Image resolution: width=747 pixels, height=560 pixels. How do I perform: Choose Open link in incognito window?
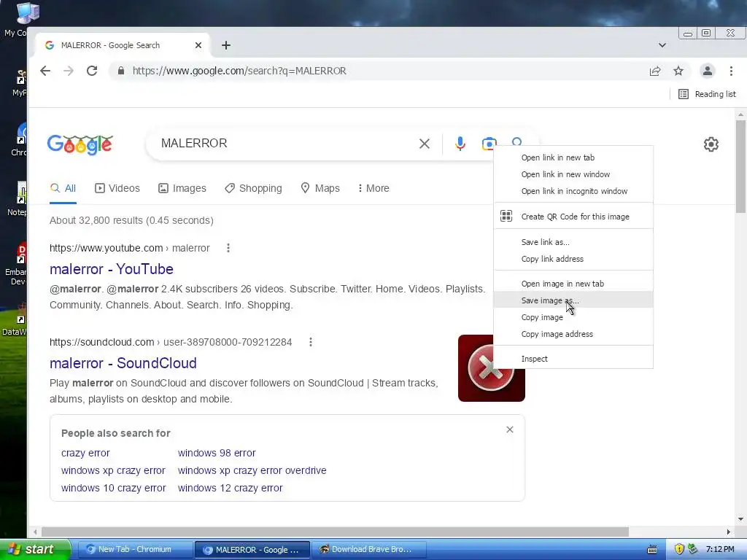(573, 191)
